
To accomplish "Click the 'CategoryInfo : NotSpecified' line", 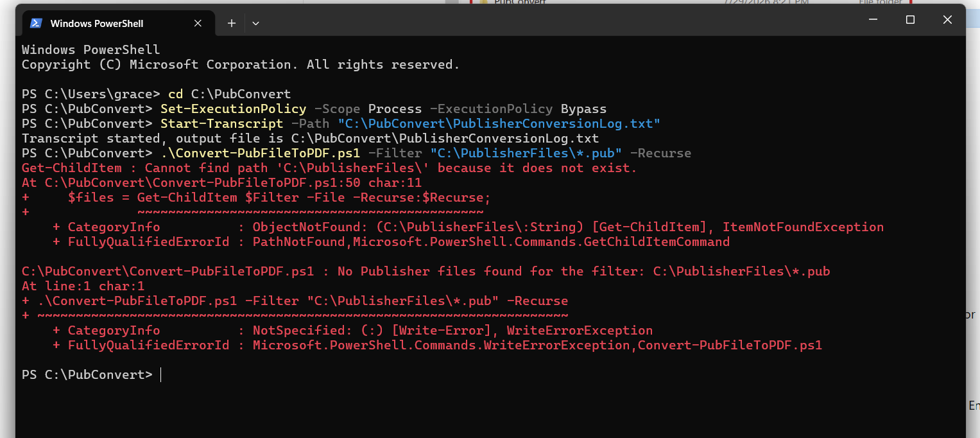I will (x=352, y=331).
